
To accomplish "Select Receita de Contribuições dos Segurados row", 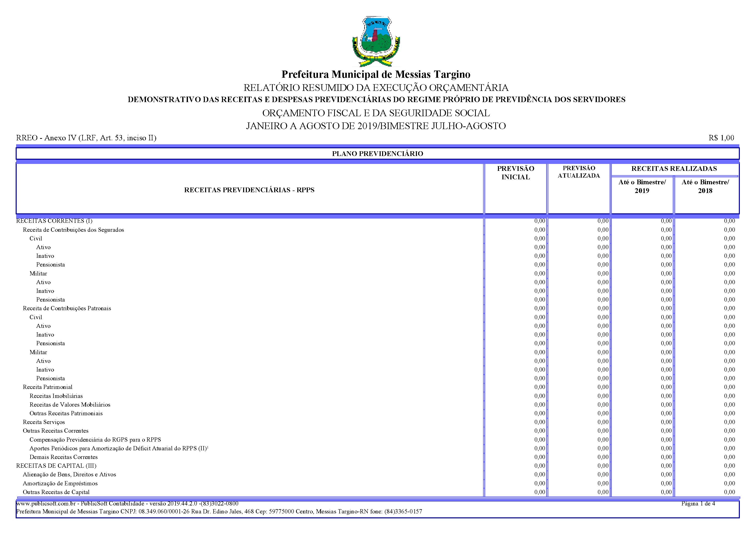I will tap(73, 230).
